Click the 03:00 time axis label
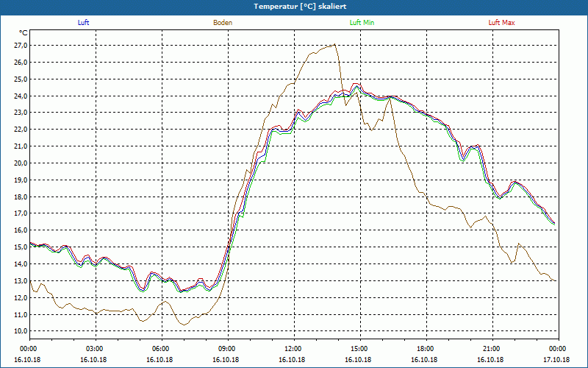The image size is (588, 368). pyautogui.click(x=96, y=349)
